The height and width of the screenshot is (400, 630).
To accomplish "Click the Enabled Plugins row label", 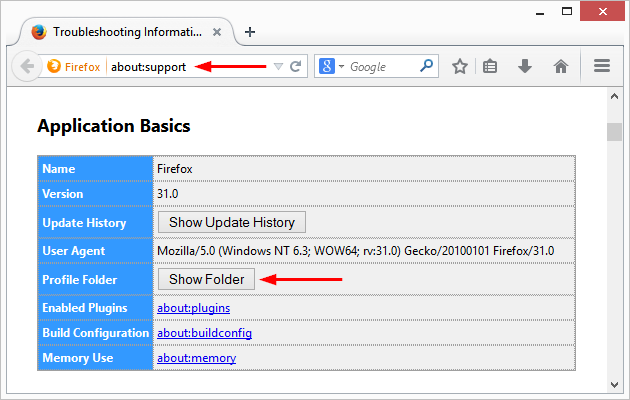I will coord(85,308).
